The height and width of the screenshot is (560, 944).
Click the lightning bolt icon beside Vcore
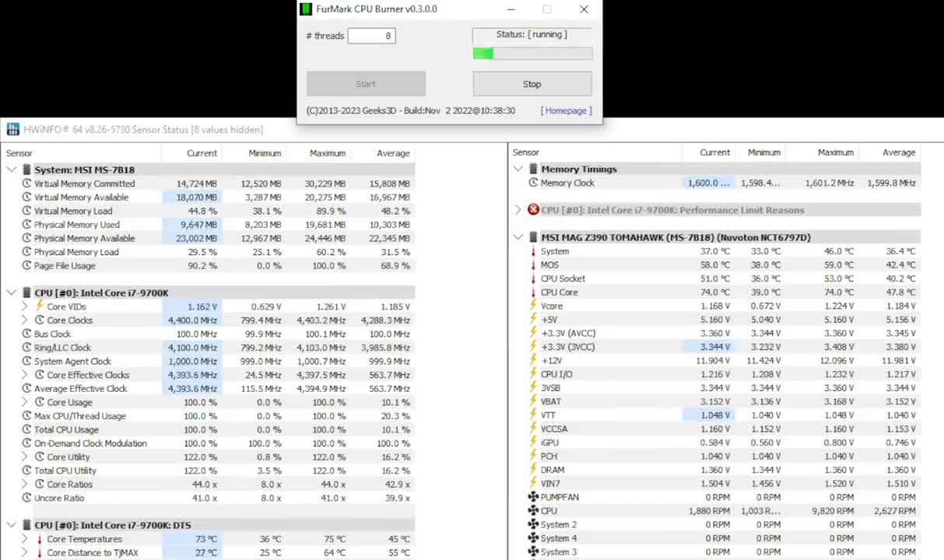(x=533, y=306)
